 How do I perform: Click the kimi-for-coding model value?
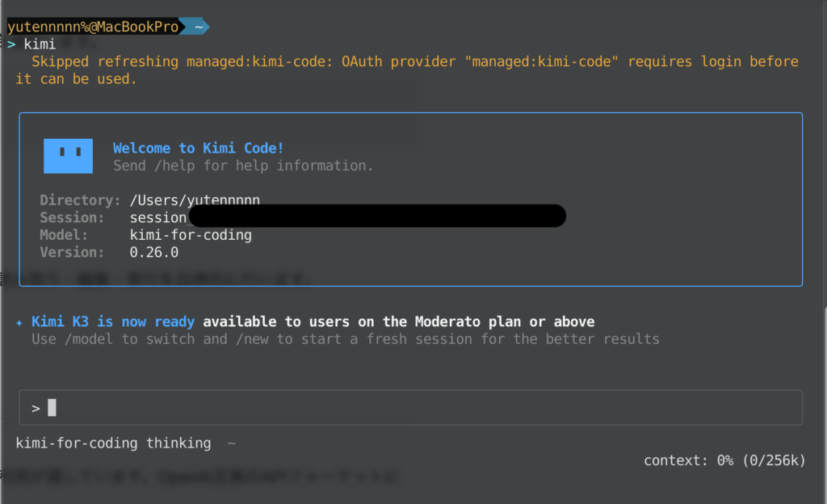tap(191, 235)
